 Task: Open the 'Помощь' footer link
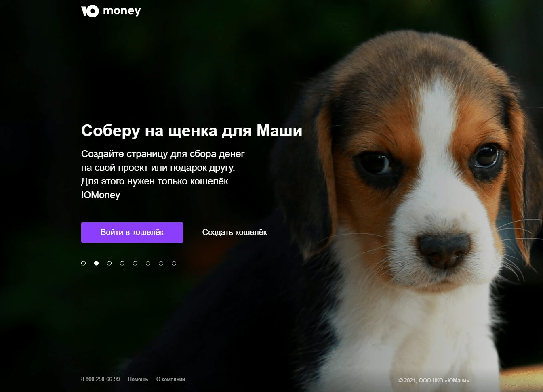(x=138, y=379)
